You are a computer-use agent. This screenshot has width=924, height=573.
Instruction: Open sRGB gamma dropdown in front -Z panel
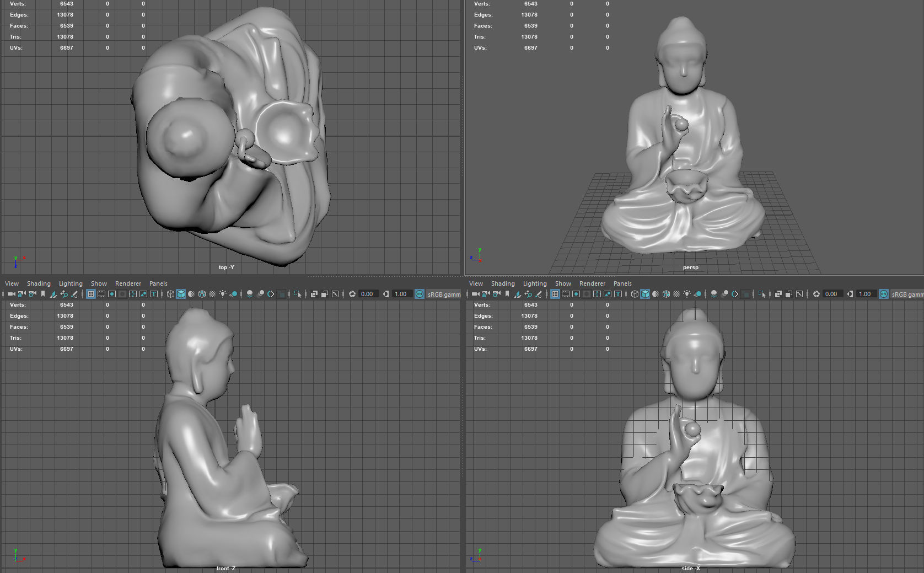pyautogui.click(x=444, y=294)
